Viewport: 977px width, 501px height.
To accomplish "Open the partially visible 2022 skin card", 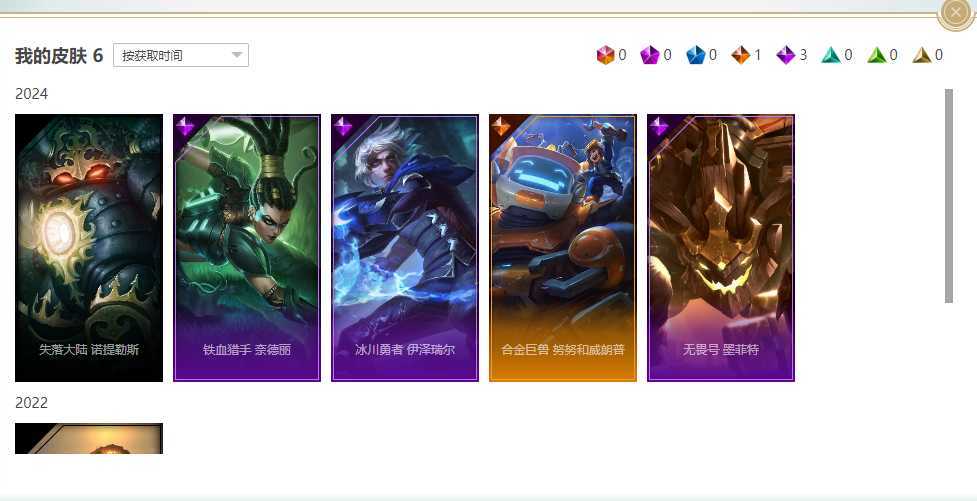I will 89,439.
